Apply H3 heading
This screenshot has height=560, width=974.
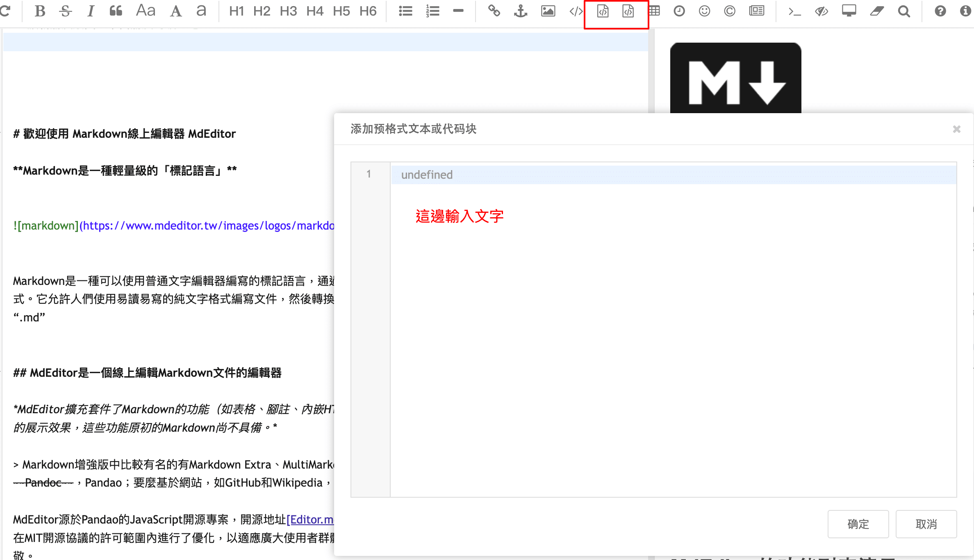coord(288,11)
